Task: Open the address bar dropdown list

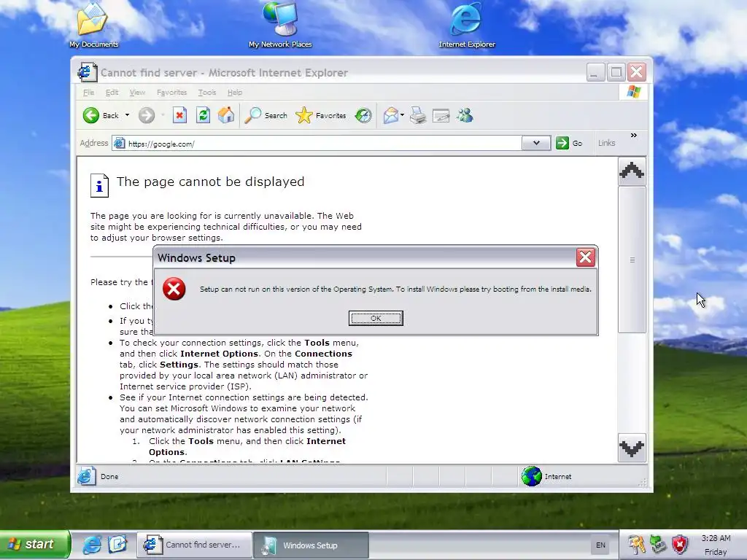Action: [x=536, y=143]
